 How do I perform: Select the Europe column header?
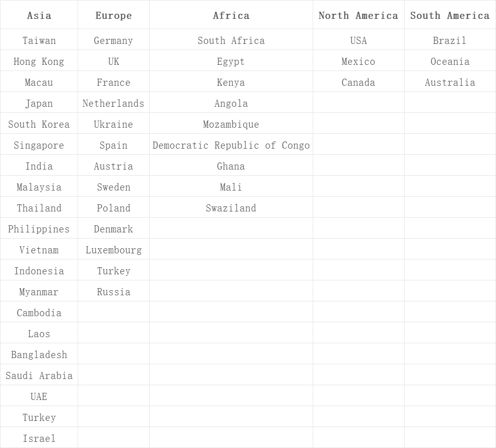pyautogui.click(x=113, y=15)
